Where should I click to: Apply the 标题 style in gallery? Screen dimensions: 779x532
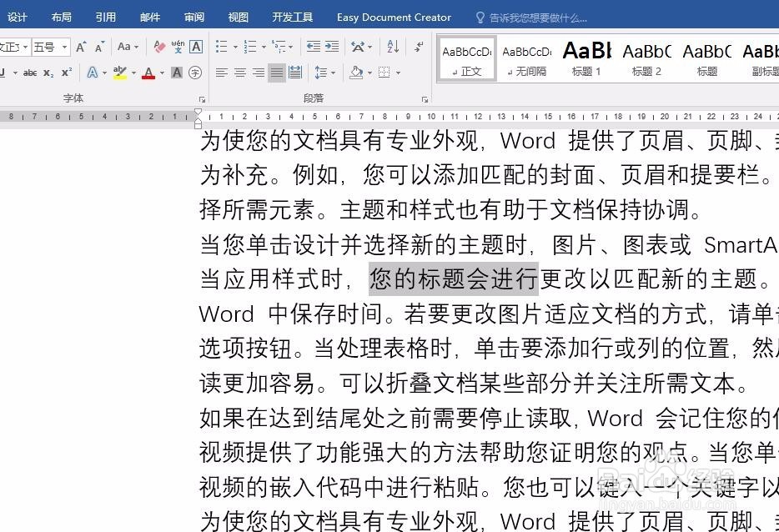706,58
